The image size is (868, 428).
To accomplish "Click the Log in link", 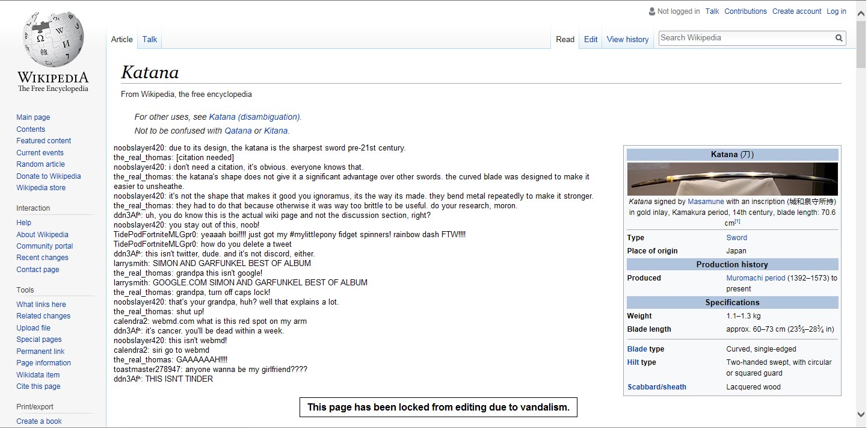I will point(836,11).
